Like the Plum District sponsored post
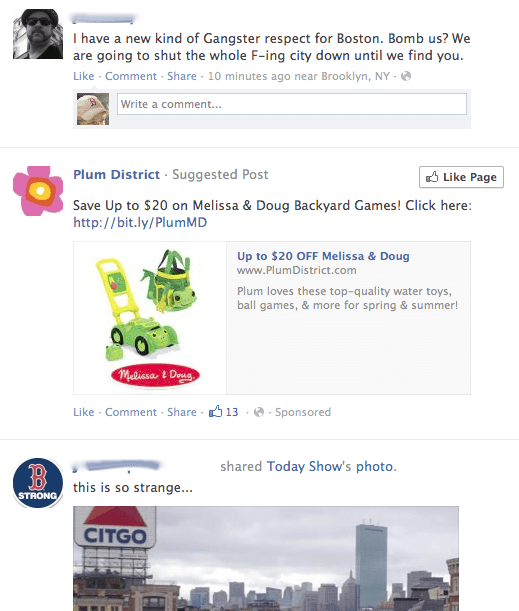The height and width of the screenshot is (611, 519). (x=83, y=412)
